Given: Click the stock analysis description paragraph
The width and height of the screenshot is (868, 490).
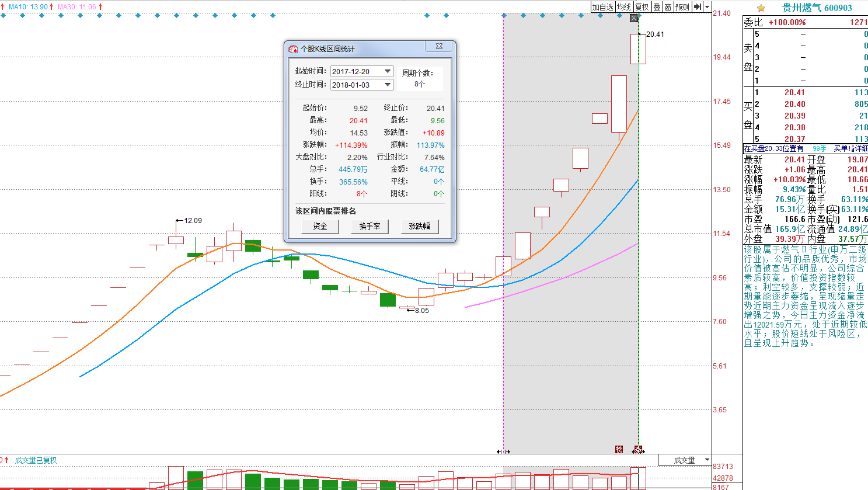Looking at the screenshot, I should coord(805,296).
